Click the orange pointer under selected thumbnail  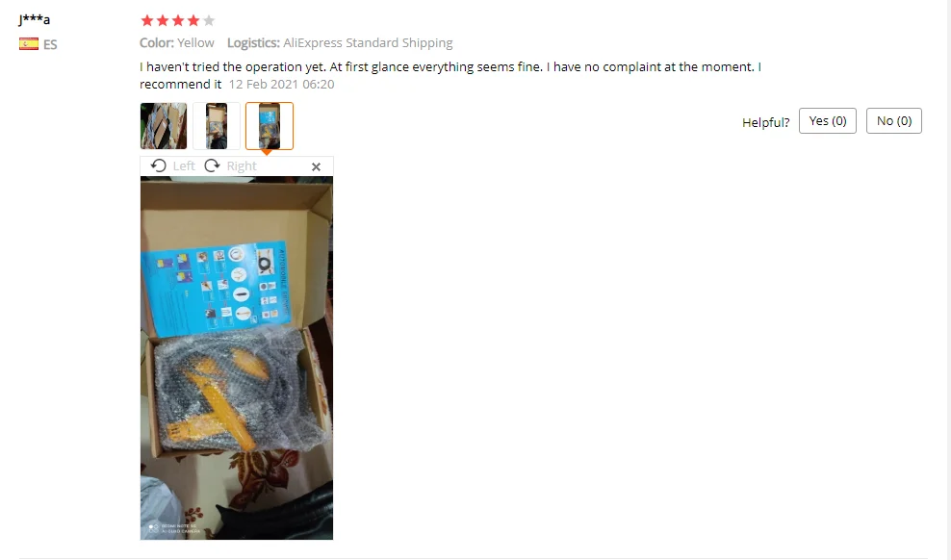(x=267, y=152)
